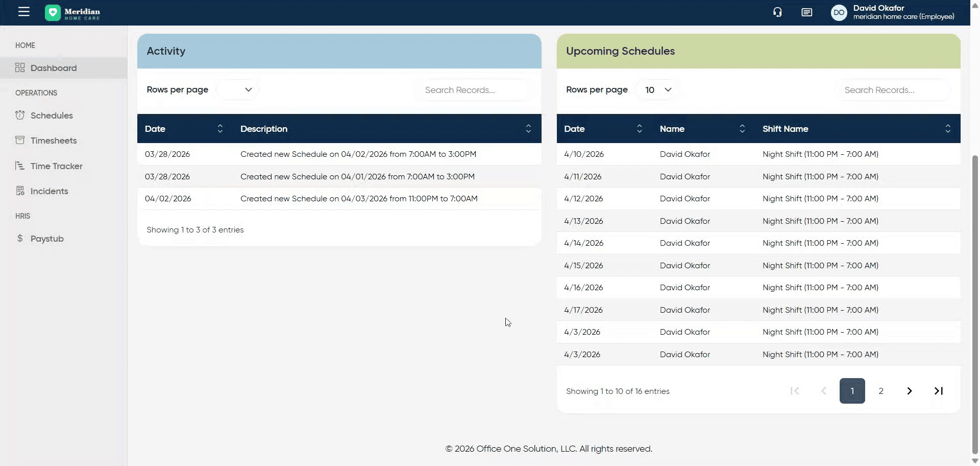Image resolution: width=980 pixels, height=466 pixels.
Task: Open the messages chat icon
Action: pos(806,12)
